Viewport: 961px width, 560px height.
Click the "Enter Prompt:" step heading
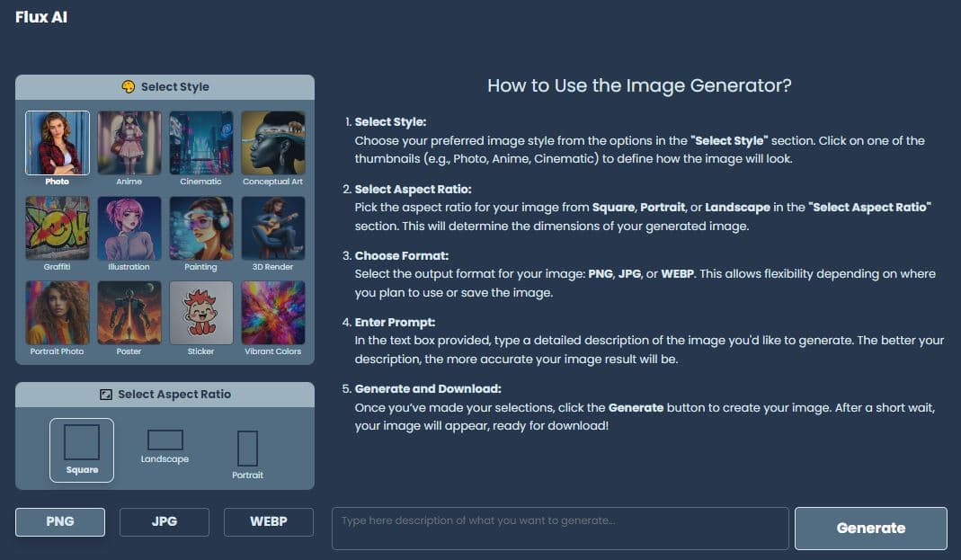point(395,323)
